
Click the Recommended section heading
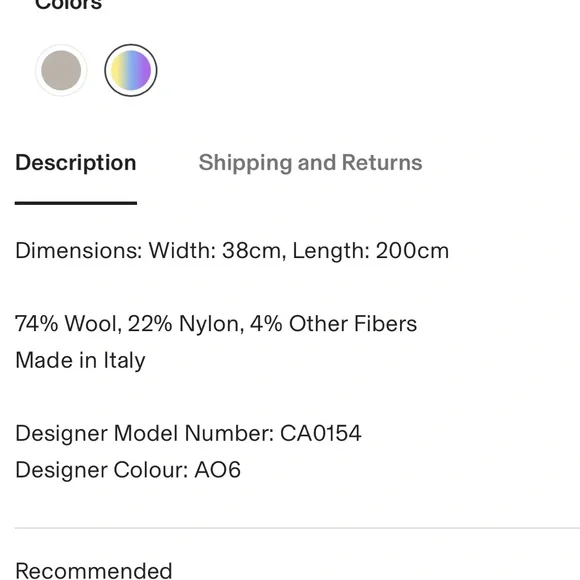click(94, 570)
